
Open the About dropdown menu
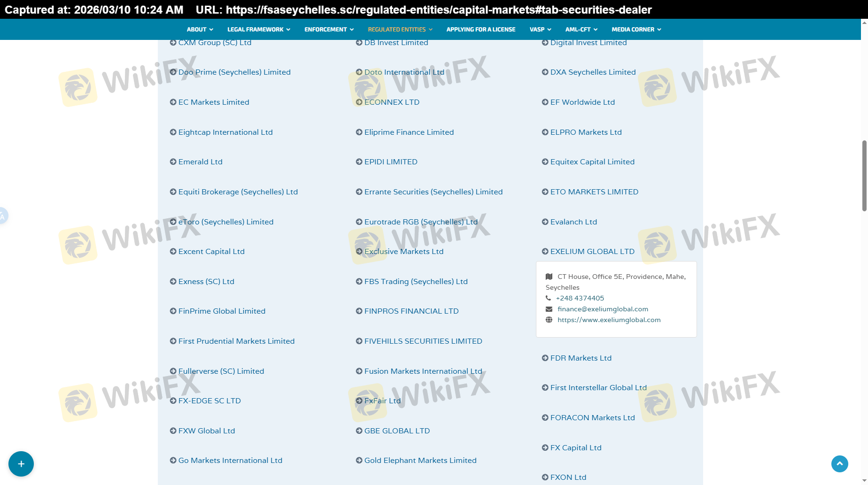click(x=200, y=30)
